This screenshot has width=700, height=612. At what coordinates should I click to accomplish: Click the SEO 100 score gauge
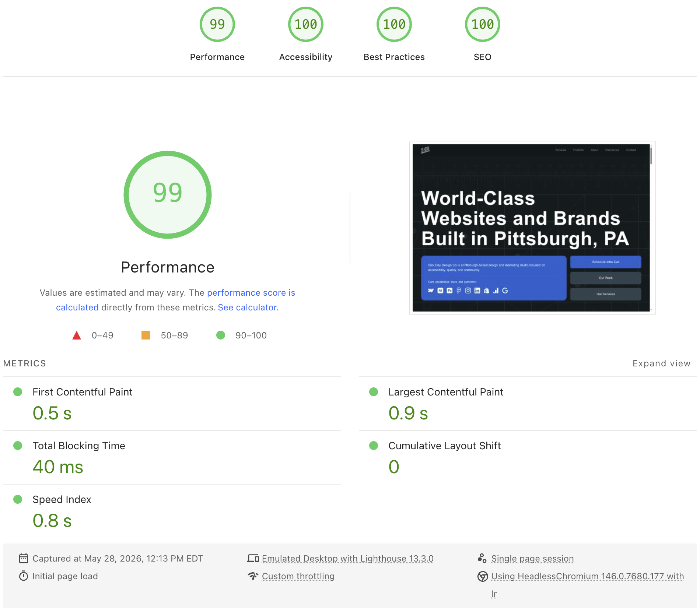click(x=483, y=24)
